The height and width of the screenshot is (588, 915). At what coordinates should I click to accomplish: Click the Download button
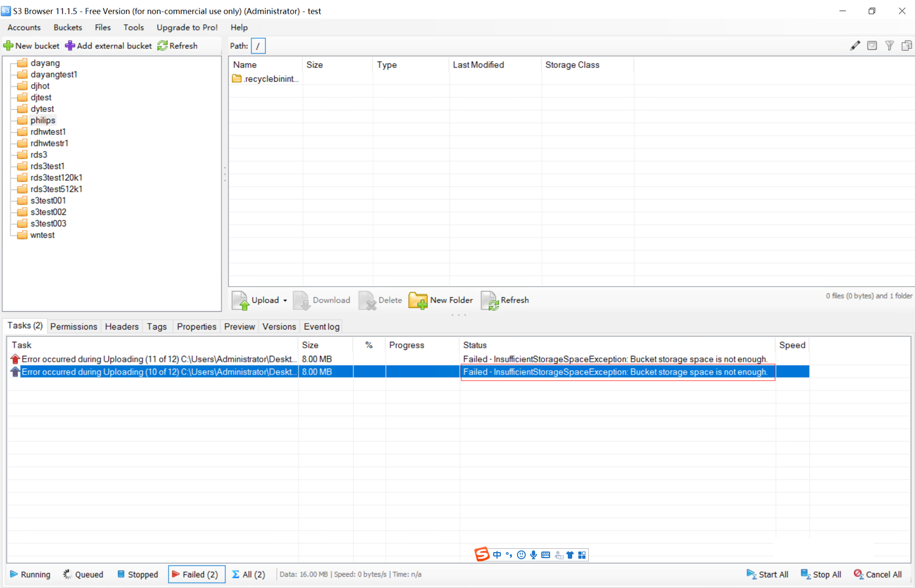tap(322, 300)
